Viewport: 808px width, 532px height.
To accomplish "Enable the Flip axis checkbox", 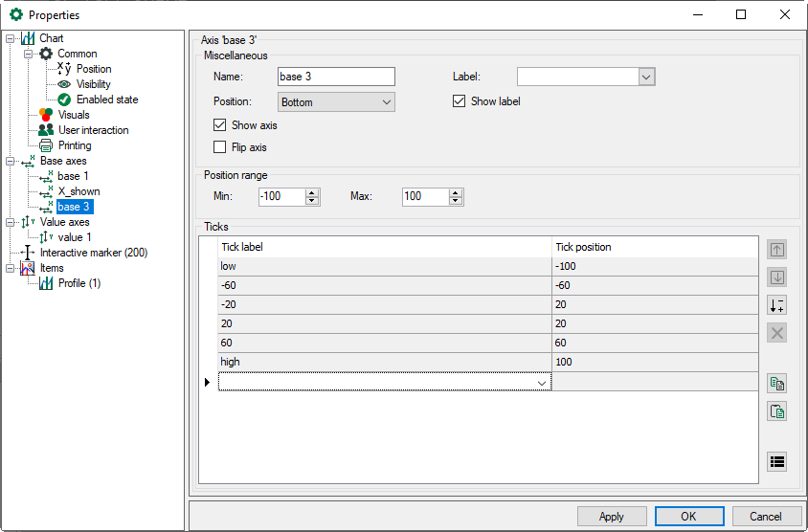I will click(x=220, y=147).
